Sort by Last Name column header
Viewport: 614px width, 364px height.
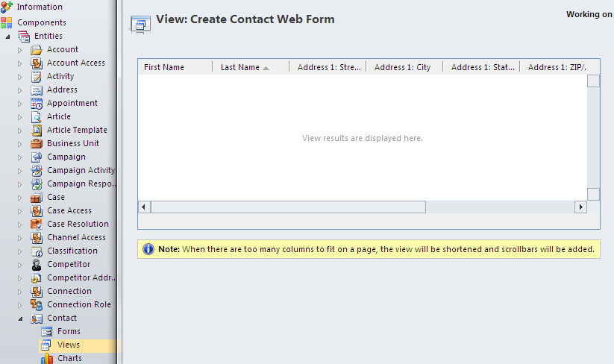tap(240, 68)
